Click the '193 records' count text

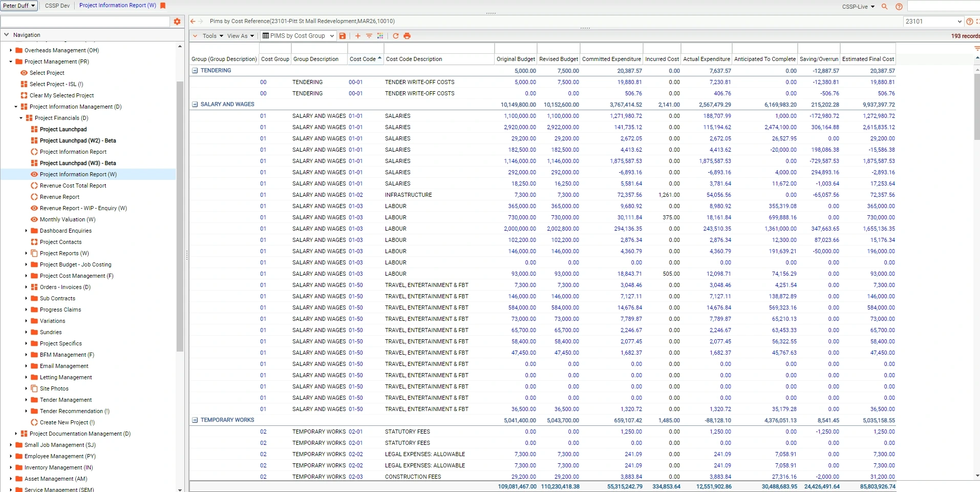click(x=965, y=36)
